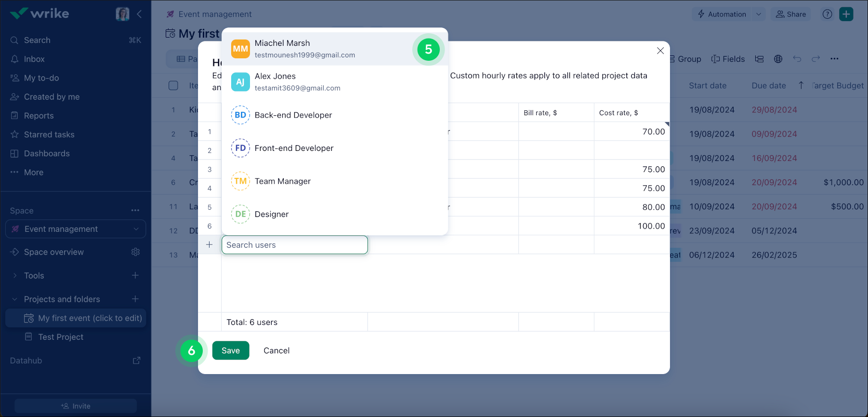Click the Save button
This screenshot has width=868, height=417.
coord(231,350)
